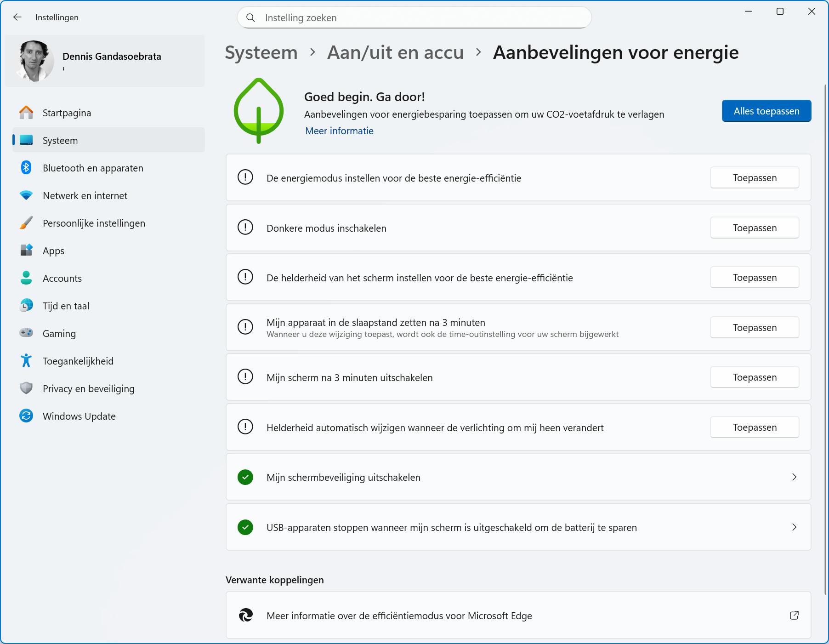Apply Mijn scherm na 3 minuten uitschakelen
The height and width of the screenshot is (644, 829).
[754, 377]
